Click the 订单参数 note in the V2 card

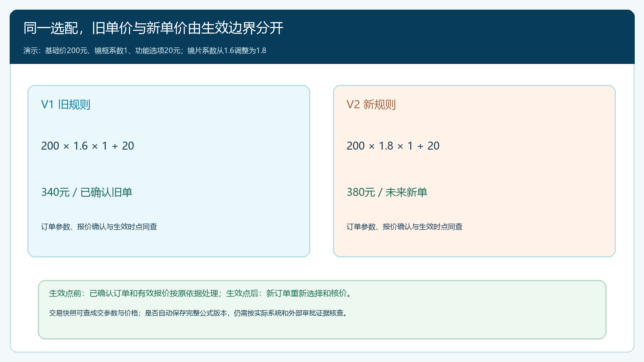tap(405, 227)
